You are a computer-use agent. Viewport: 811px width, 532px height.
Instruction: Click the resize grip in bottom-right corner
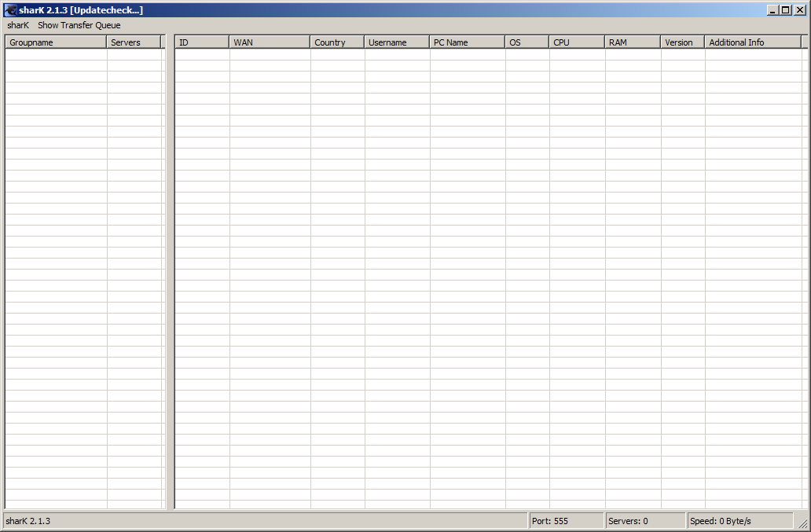pos(802,523)
